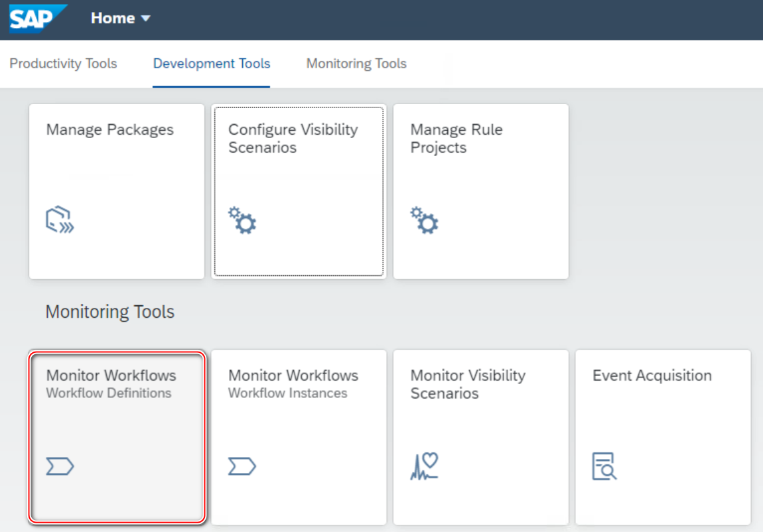Click the Monitoring Tools section heading
Screen dimensions: 763x532
click(x=109, y=312)
